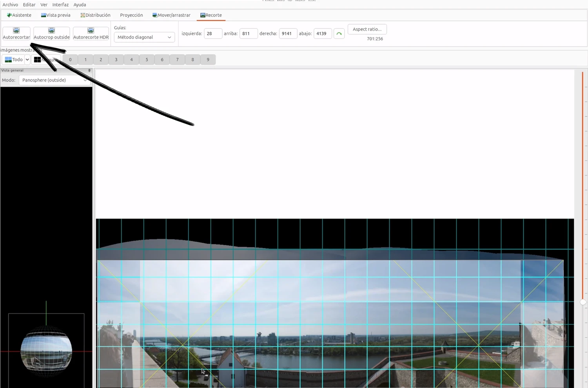Switch to the Vista previa tab
The width and height of the screenshot is (588, 388).
(56, 15)
